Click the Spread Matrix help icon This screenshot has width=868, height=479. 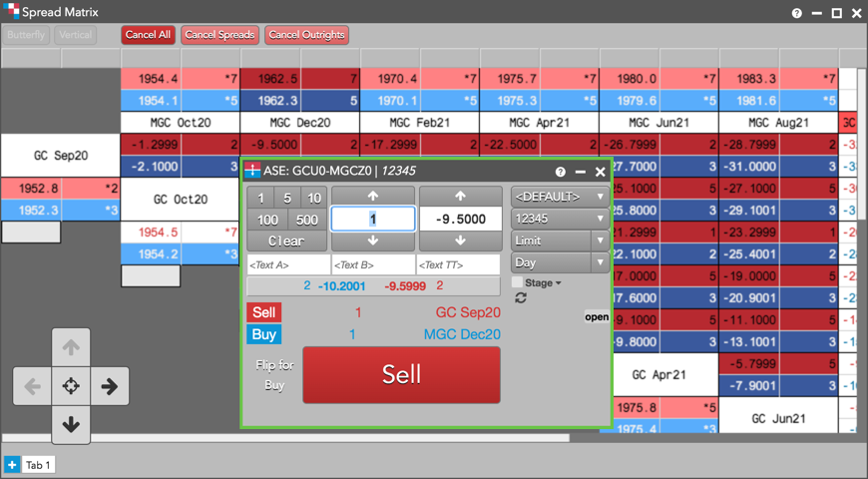(x=796, y=13)
